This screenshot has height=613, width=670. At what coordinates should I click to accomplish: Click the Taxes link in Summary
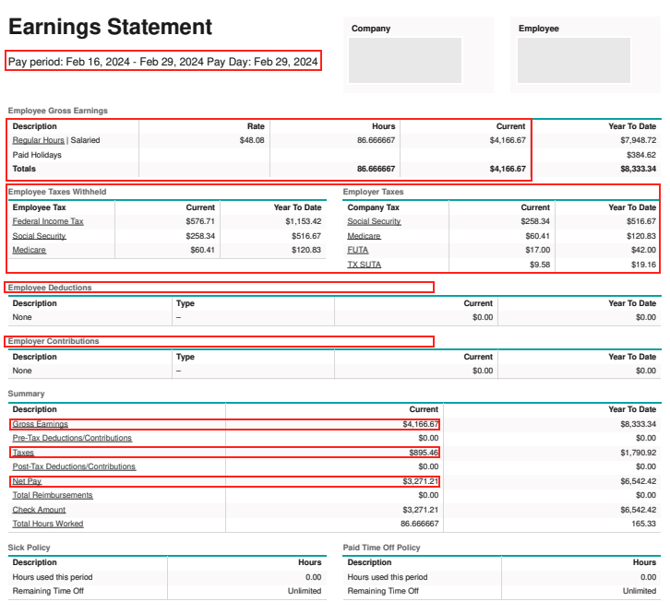[23, 453]
